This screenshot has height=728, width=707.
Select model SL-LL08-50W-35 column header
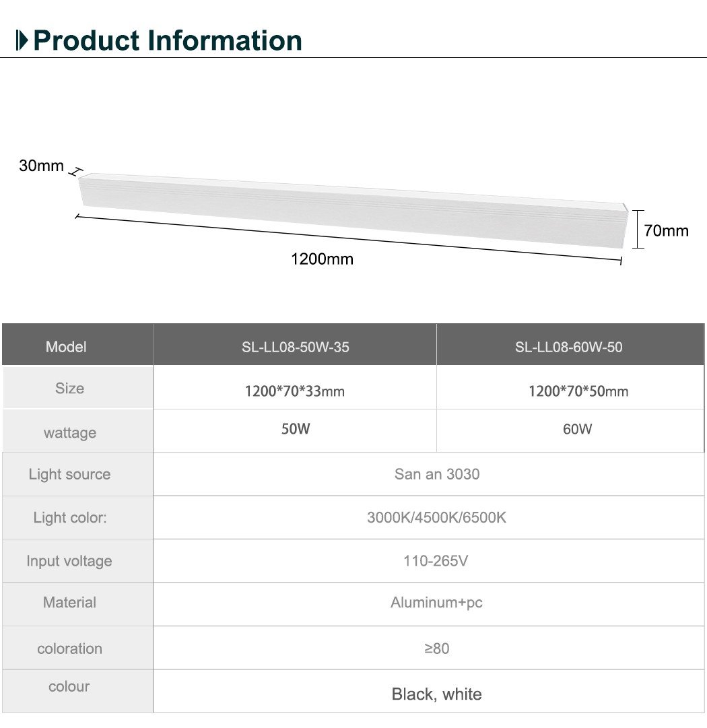point(295,348)
